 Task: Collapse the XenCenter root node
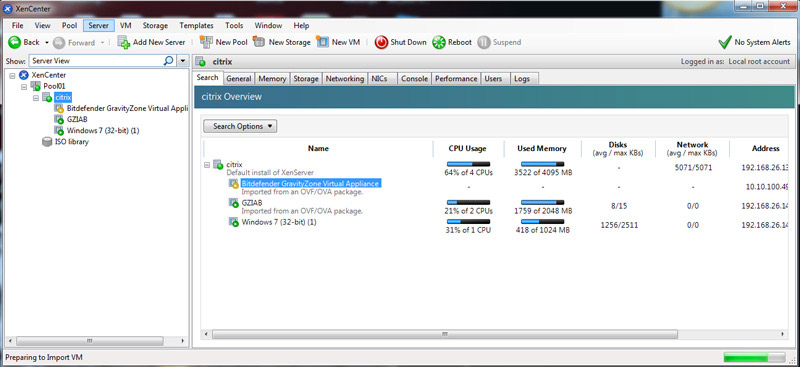[x=12, y=75]
